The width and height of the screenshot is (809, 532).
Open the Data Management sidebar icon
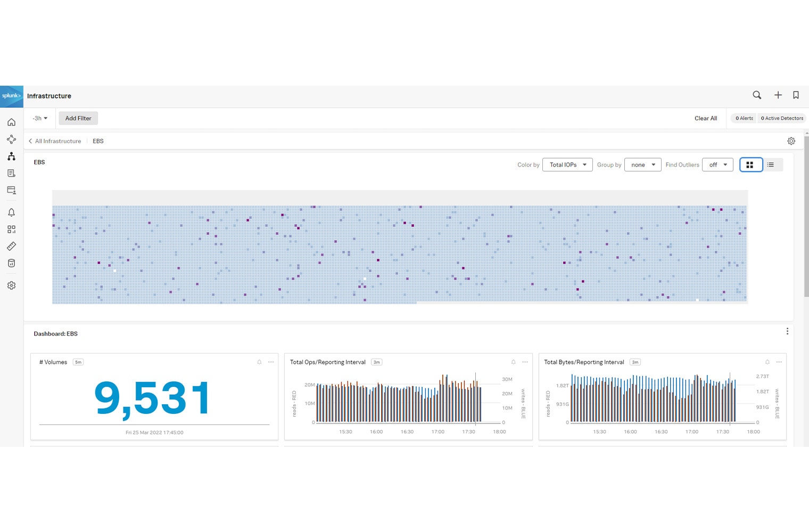point(11,263)
